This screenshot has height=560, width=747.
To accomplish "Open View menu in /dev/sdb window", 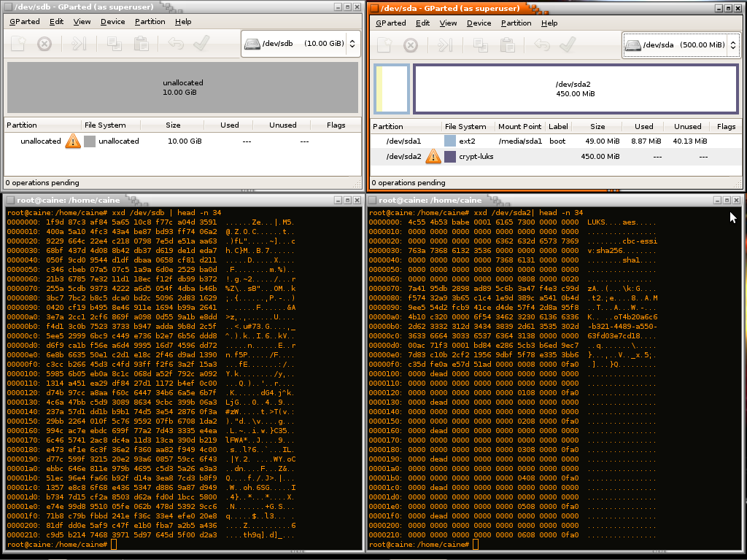I will (x=82, y=21).
